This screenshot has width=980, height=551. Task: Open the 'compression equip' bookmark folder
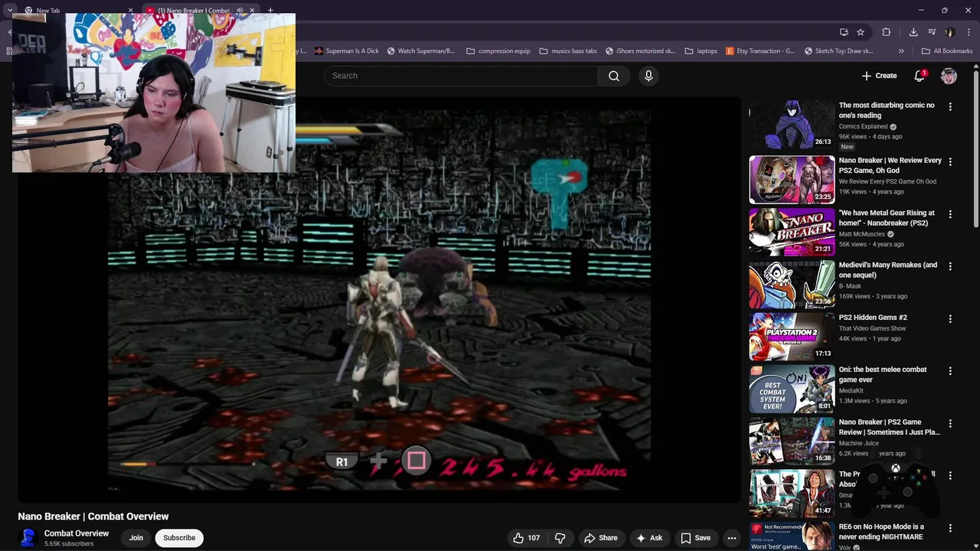498,51
